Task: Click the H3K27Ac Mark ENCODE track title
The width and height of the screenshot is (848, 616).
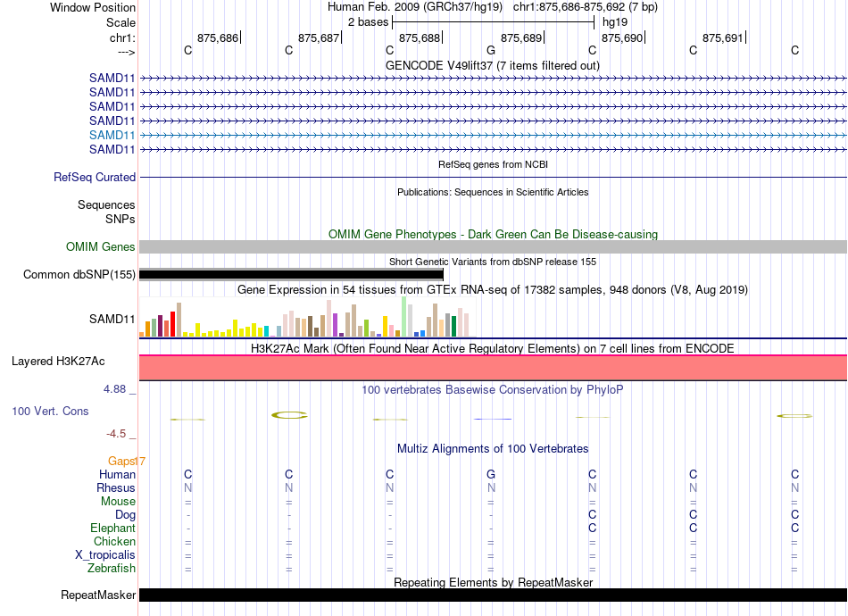Action: click(493, 349)
